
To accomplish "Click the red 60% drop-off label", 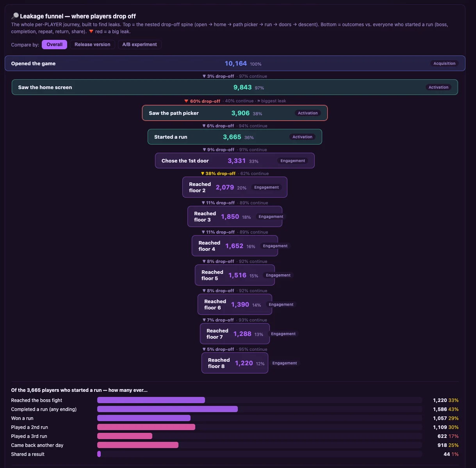I will click(202, 101).
